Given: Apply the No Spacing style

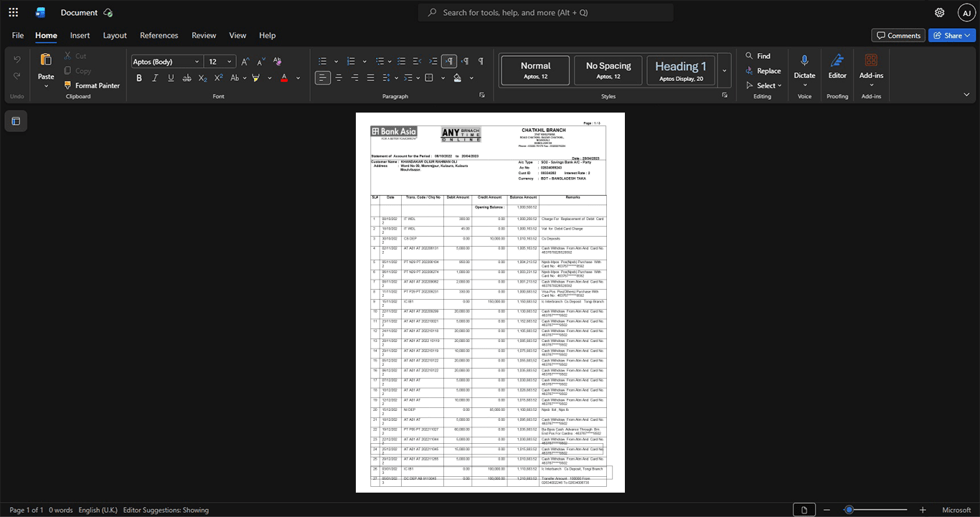Looking at the screenshot, I should (608, 70).
